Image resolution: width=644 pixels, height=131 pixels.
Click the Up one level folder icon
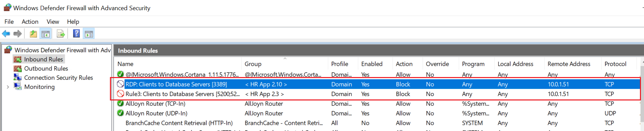pyautogui.click(x=33, y=34)
